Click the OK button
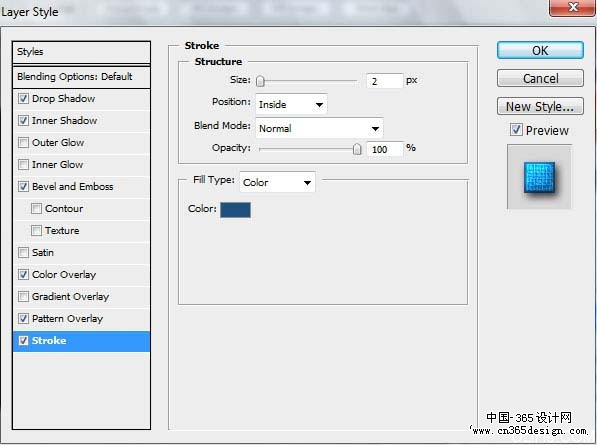This screenshot has height=445, width=597. coord(540,50)
